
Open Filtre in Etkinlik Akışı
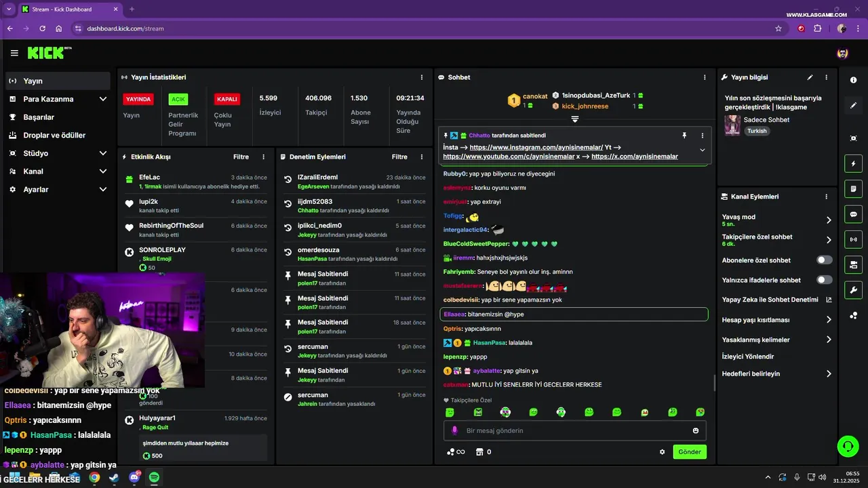241,157
